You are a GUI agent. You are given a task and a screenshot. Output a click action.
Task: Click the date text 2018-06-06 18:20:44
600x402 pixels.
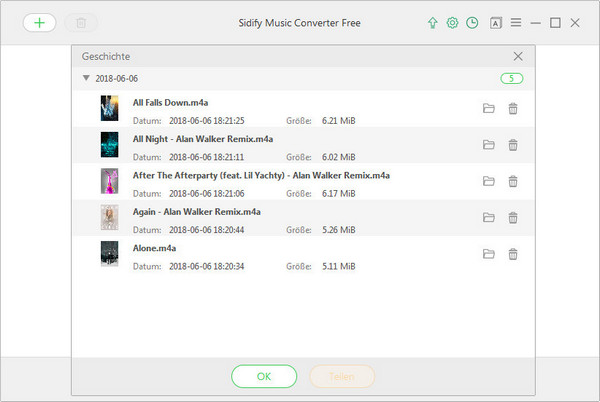pos(207,230)
